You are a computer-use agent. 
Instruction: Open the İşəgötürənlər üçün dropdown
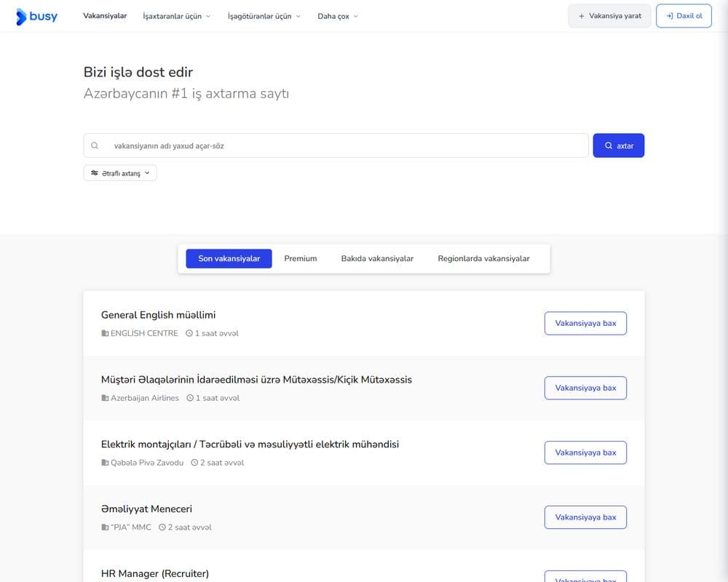pyautogui.click(x=264, y=16)
